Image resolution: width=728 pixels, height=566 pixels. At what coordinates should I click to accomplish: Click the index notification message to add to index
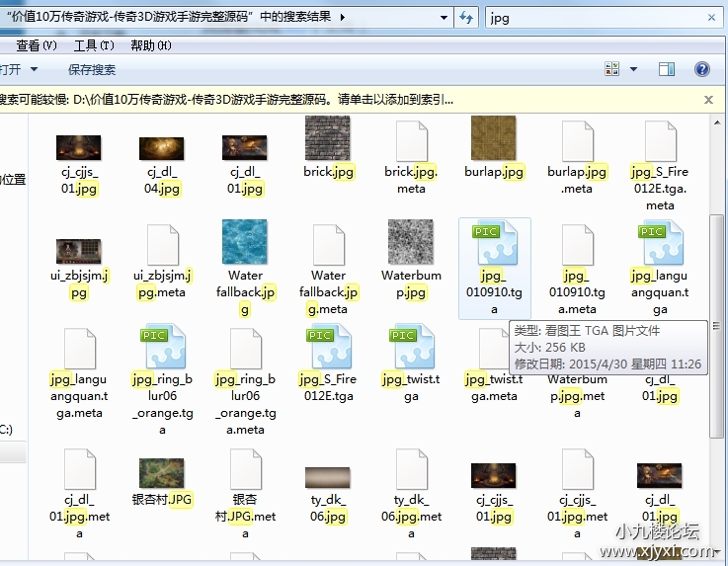pos(227,100)
